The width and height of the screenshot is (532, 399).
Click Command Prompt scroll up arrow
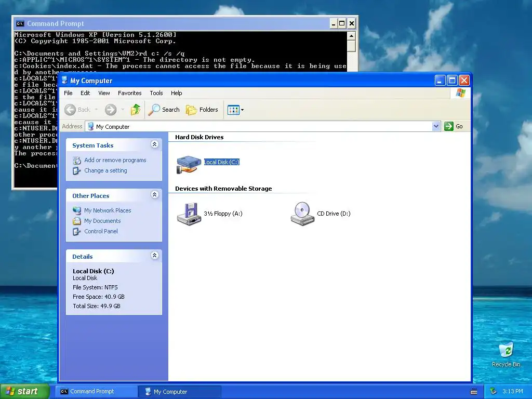pyautogui.click(x=352, y=36)
